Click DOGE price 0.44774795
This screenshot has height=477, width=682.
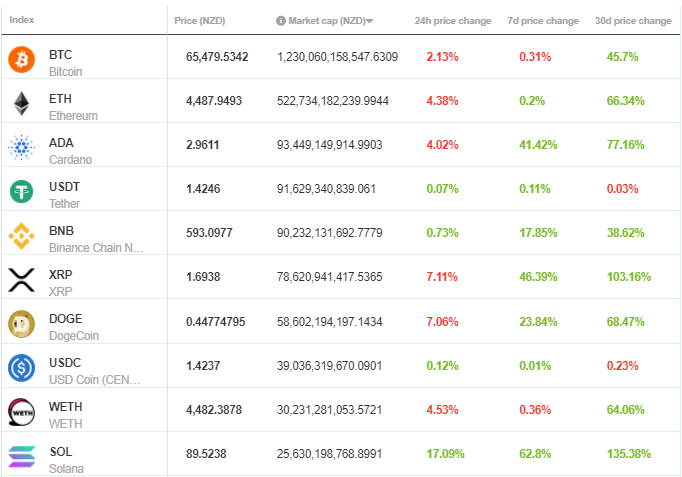tap(215, 322)
